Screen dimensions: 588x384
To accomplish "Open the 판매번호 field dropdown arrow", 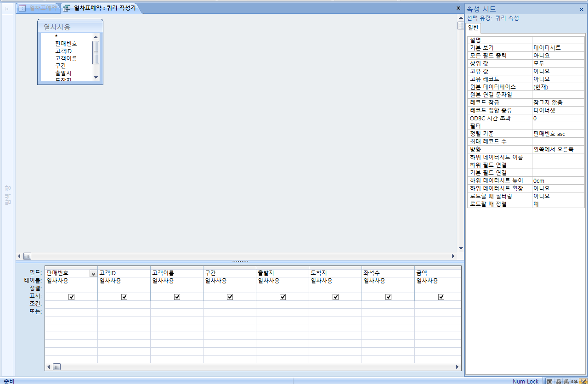I will (x=93, y=273).
